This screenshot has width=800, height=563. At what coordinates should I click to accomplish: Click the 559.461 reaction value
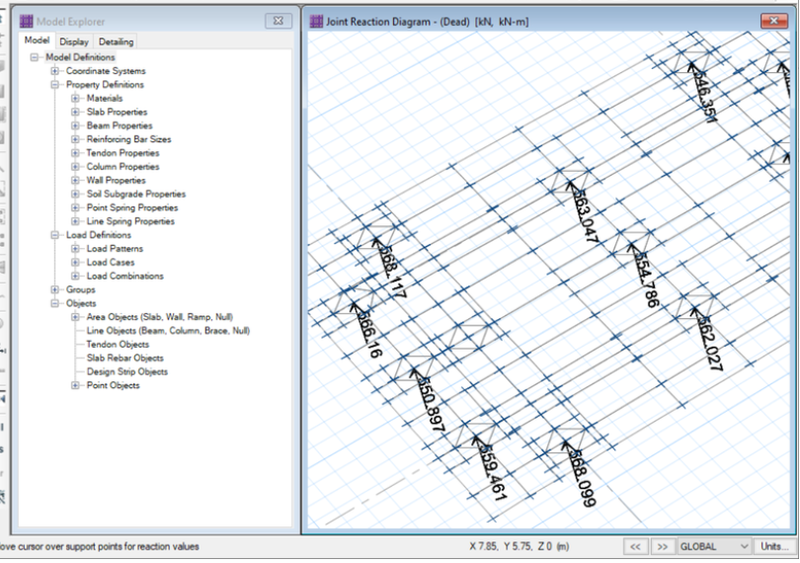click(493, 472)
